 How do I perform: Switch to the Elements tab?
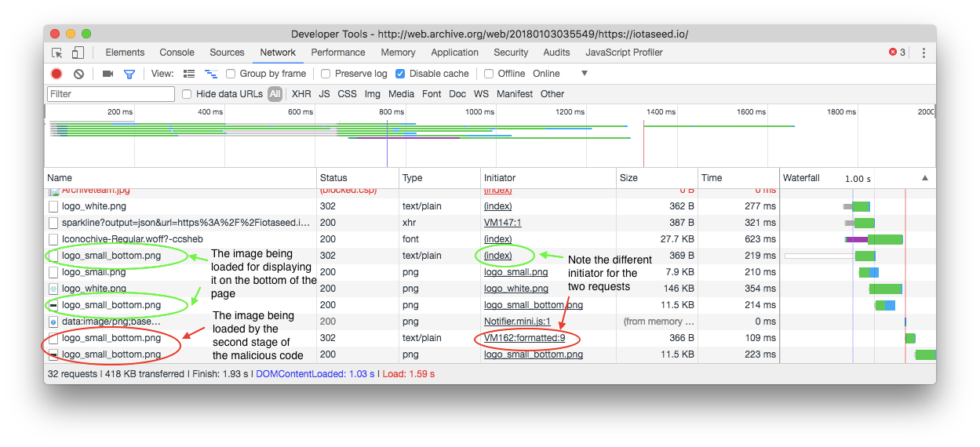point(125,53)
